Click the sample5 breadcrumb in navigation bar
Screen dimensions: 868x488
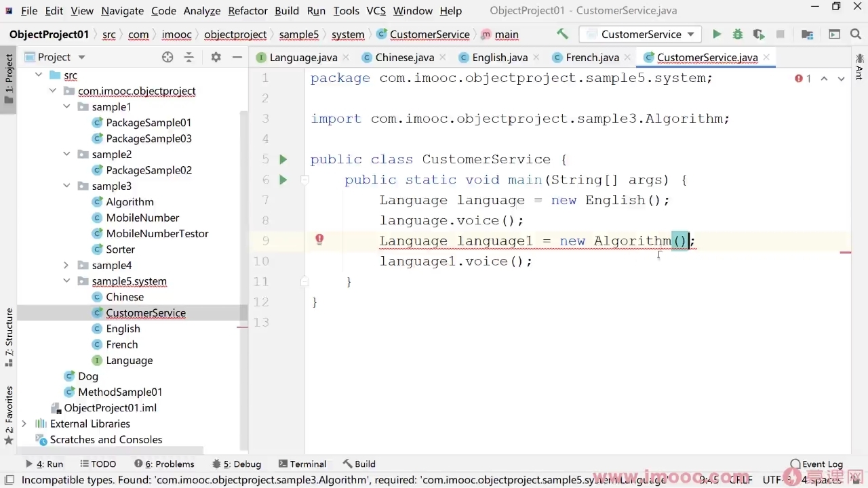pyautogui.click(x=298, y=35)
